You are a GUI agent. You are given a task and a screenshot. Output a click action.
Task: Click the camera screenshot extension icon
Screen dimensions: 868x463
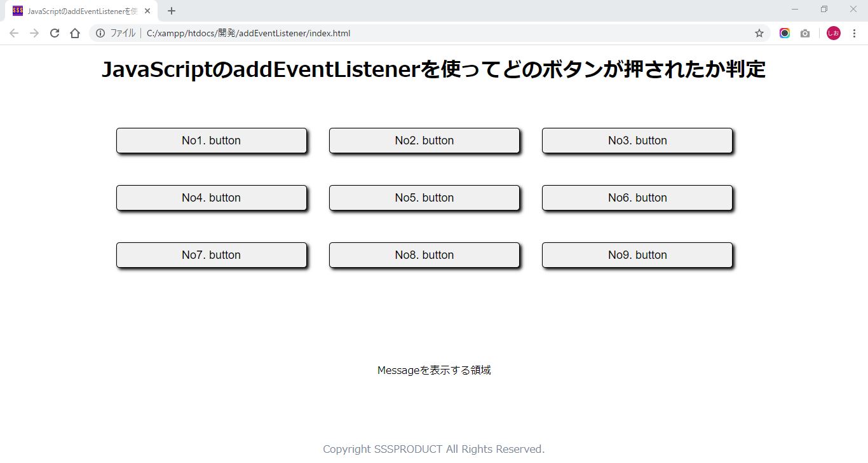[x=805, y=34]
